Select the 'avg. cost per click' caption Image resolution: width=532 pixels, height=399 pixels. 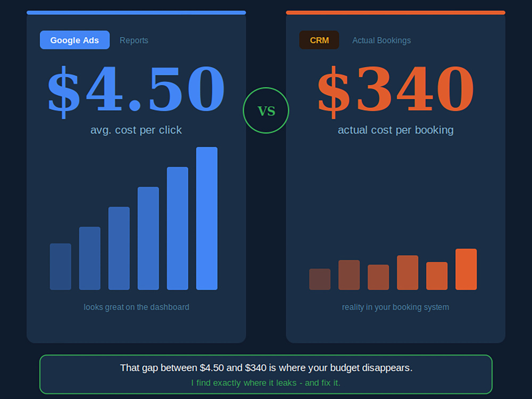[136, 130]
